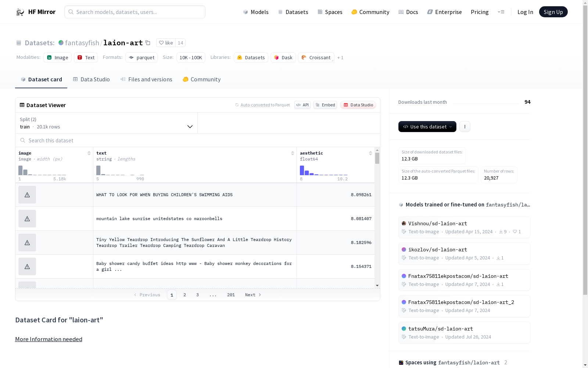Viewport: 588px width, 368px height.
Task: Focus the Search this dataset field
Action: tap(198, 140)
